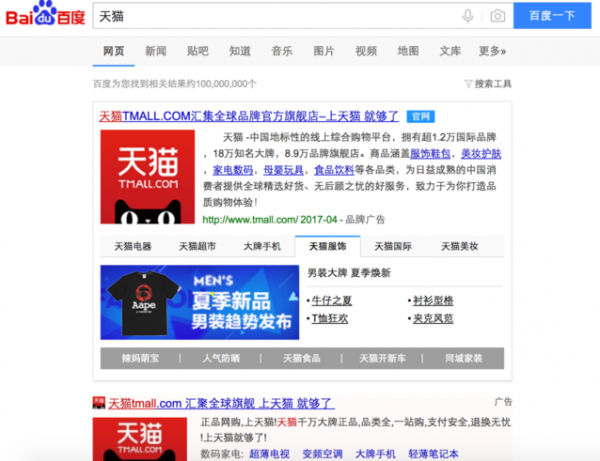Click the large red 天猫 TMALL.COM logo image
Viewport: 600px width, 461px height.
click(148, 177)
